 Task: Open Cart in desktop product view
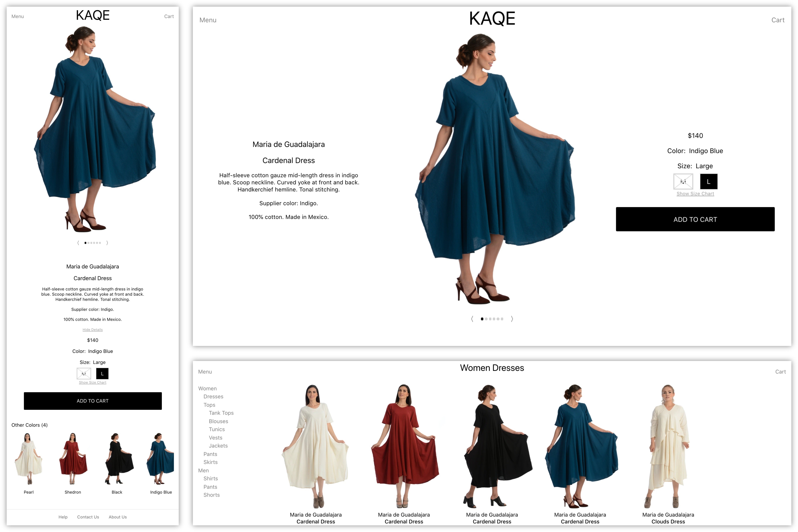(778, 20)
